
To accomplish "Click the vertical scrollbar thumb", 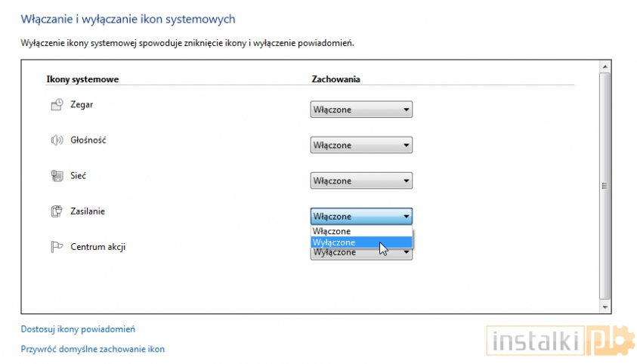I will tap(604, 186).
